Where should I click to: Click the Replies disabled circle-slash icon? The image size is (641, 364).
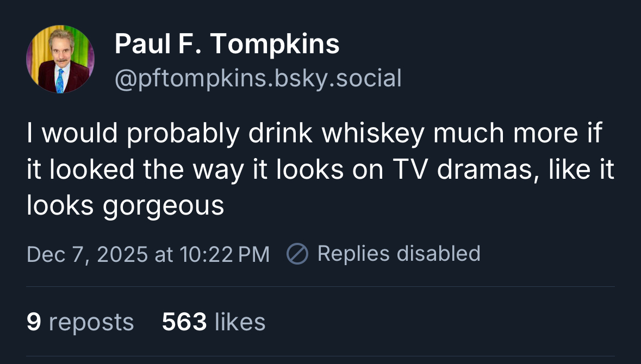point(297,254)
